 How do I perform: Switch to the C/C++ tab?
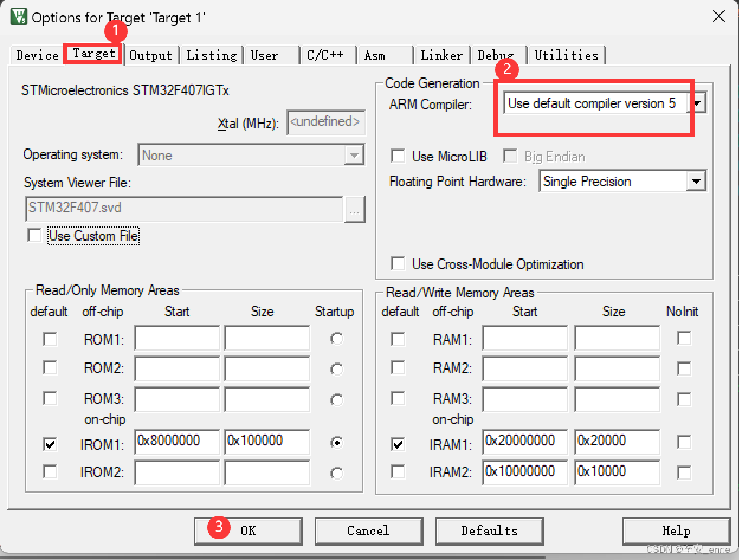point(327,55)
